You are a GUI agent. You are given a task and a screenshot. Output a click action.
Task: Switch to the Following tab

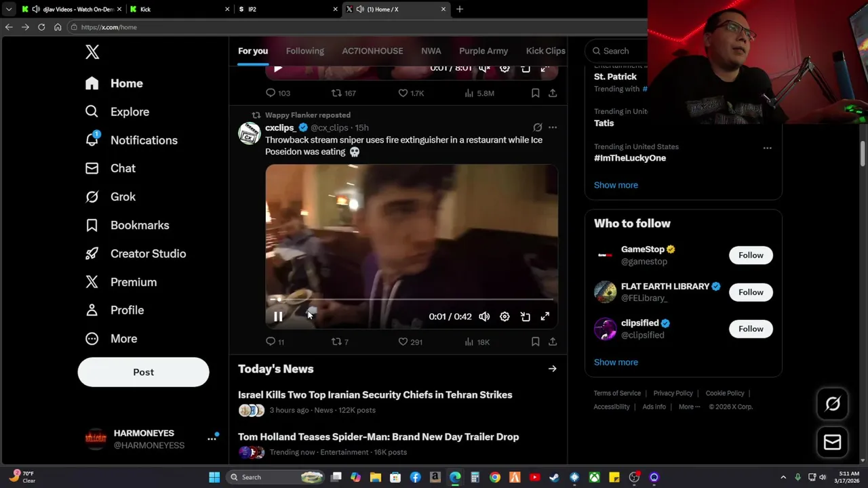[304, 51]
